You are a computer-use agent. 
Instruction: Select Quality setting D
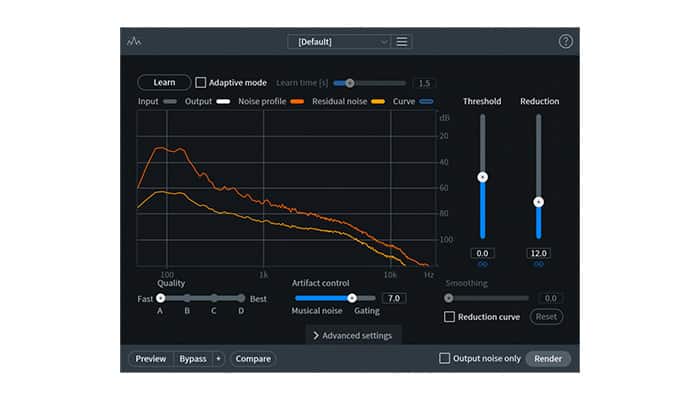[241, 298]
